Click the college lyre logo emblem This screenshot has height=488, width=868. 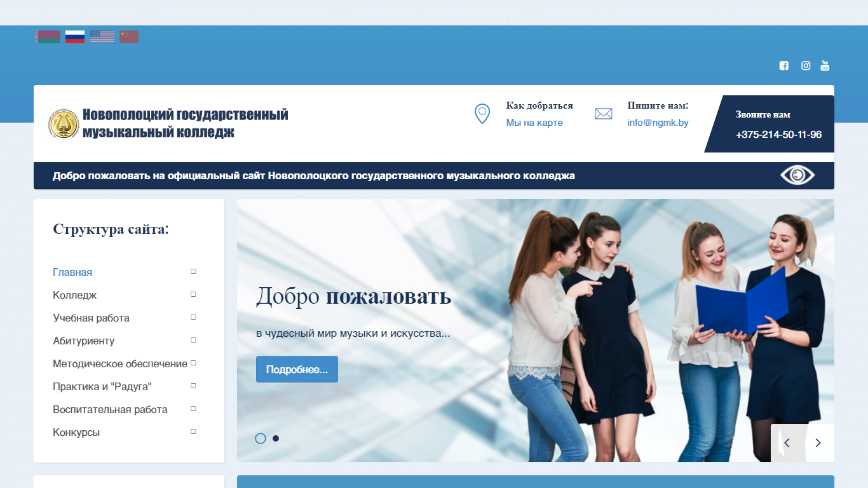point(64,123)
